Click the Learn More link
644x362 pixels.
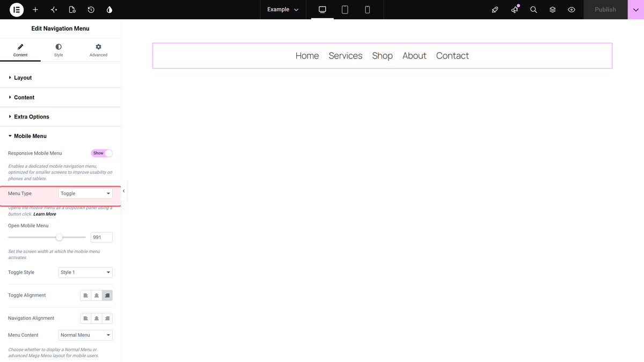45,214
